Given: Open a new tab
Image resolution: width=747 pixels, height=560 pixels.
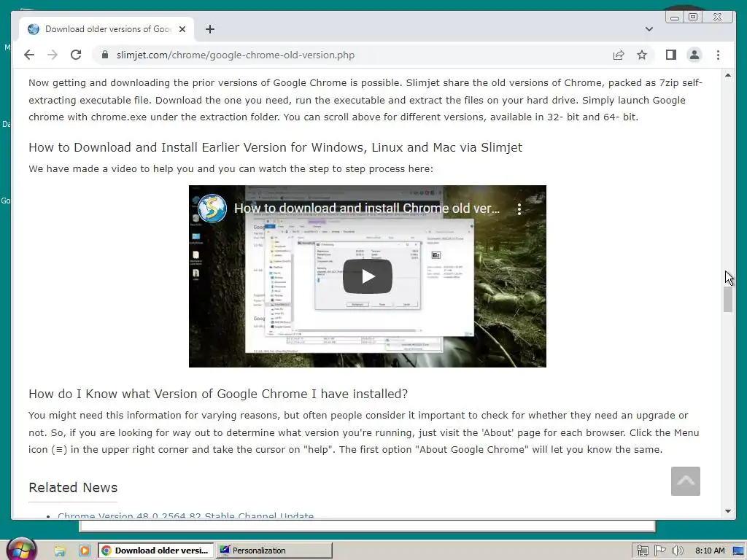Looking at the screenshot, I should (210, 29).
